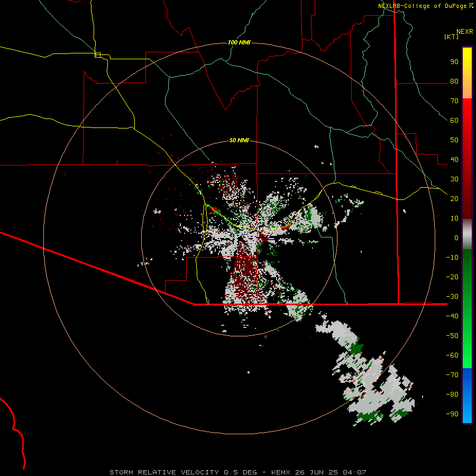Select the -90 value on the velocity scale

pos(452,414)
